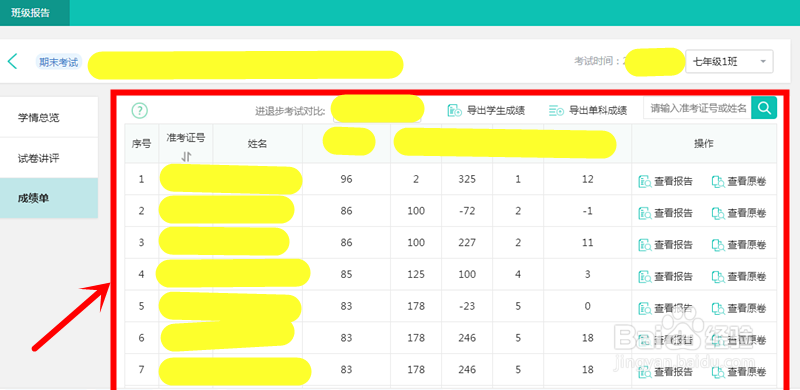
Task: Open the 学情总览 sidebar section
Action: tap(48, 117)
